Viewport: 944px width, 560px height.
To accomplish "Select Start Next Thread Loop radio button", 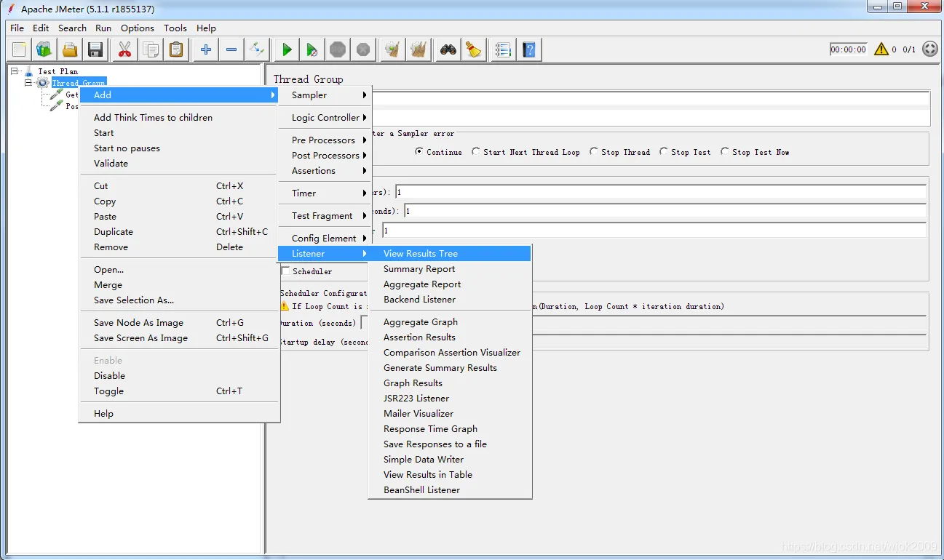I will (525, 152).
